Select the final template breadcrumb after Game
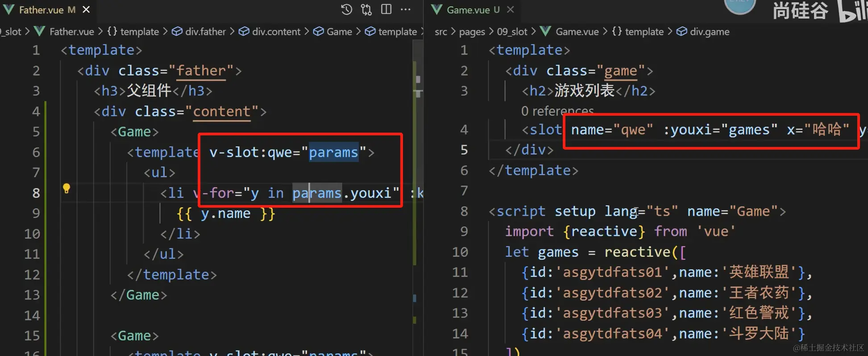This screenshot has height=356, width=868. tap(391, 32)
